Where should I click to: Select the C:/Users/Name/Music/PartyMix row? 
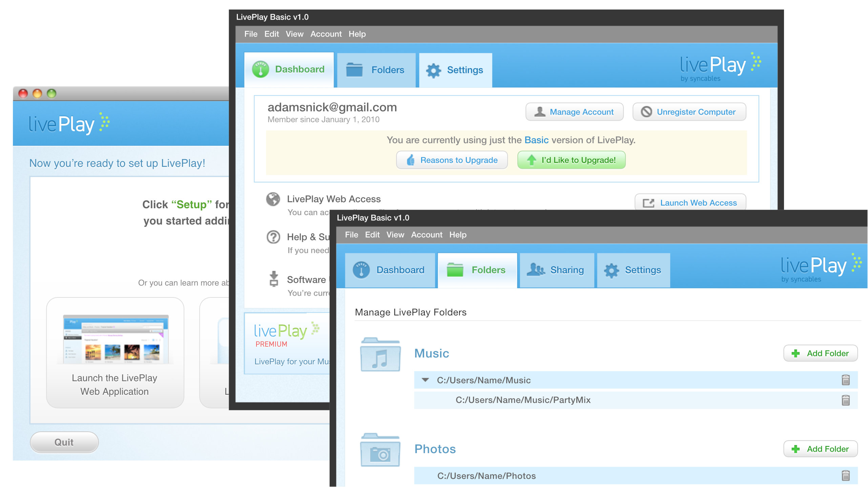(x=636, y=400)
